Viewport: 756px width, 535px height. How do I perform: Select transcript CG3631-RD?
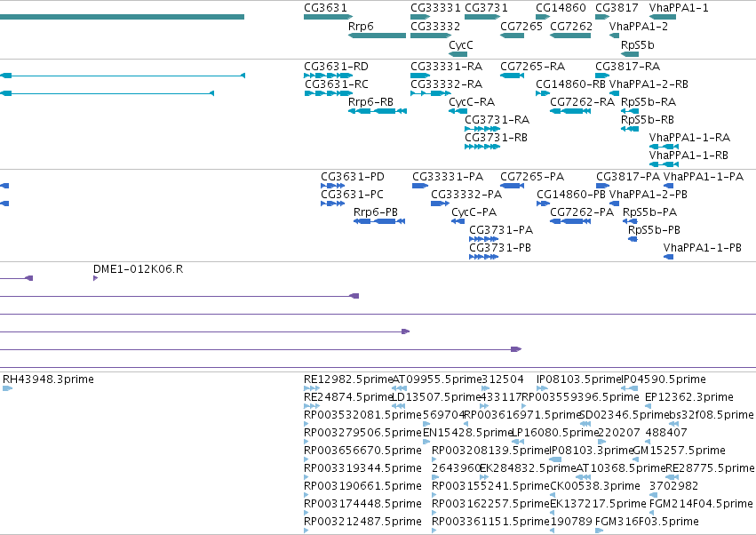click(x=336, y=66)
